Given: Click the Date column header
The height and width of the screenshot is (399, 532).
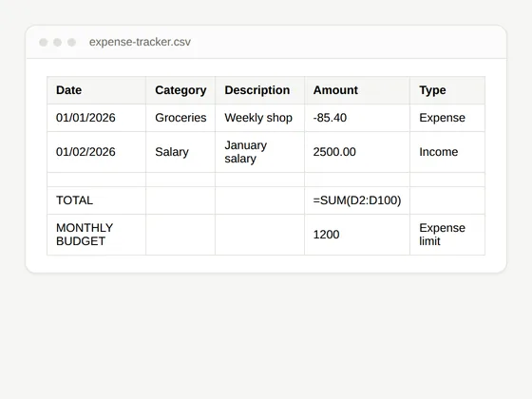Looking at the screenshot, I should pos(97,90).
